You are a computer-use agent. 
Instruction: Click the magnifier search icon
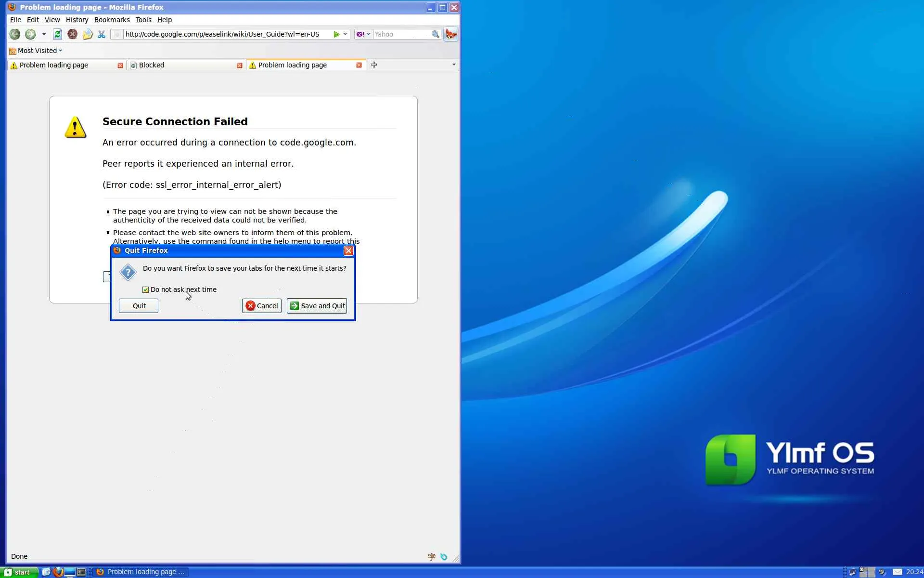coord(435,34)
